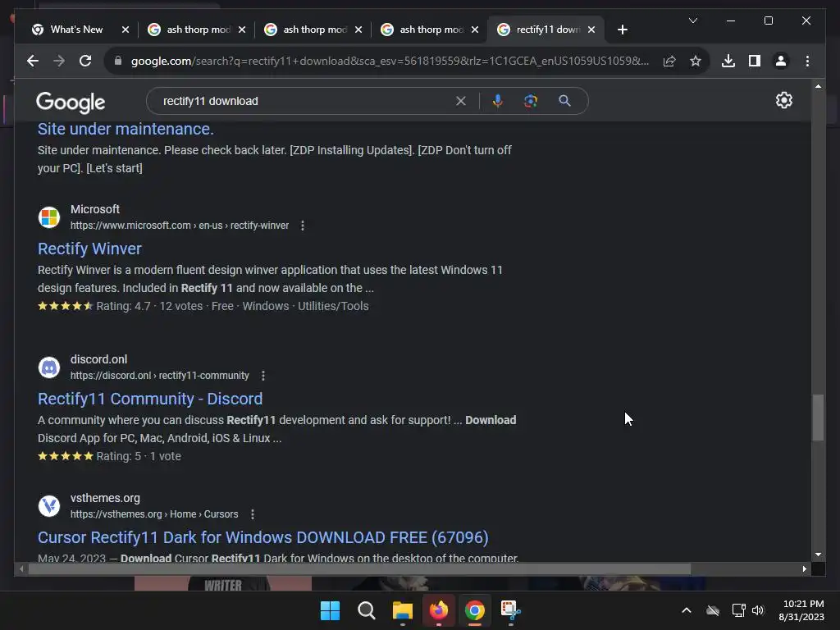The width and height of the screenshot is (840, 630).
Task: Click the 'Rating: 4.7' text
Action: point(123,307)
